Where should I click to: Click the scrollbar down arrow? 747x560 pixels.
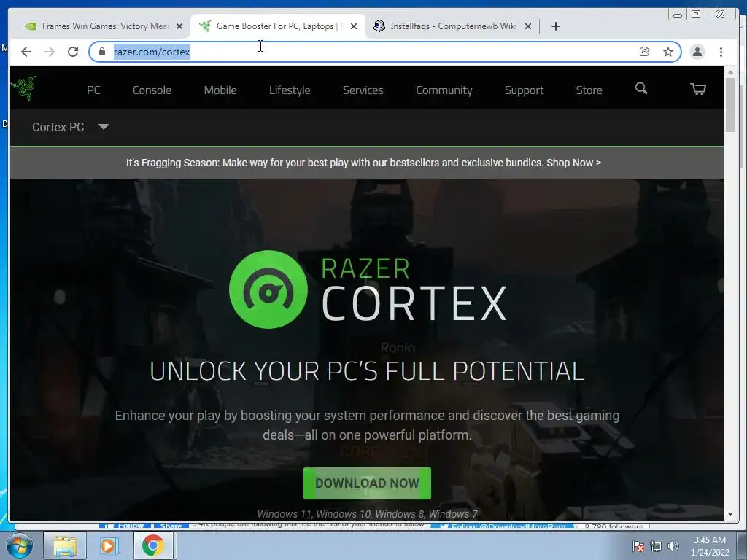click(731, 514)
